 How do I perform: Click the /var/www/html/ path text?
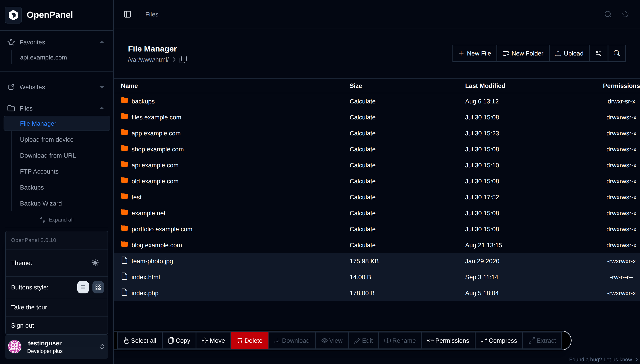click(x=148, y=60)
